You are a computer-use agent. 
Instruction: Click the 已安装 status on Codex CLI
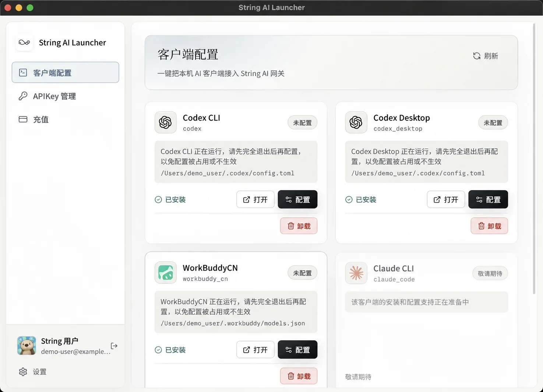tap(170, 200)
